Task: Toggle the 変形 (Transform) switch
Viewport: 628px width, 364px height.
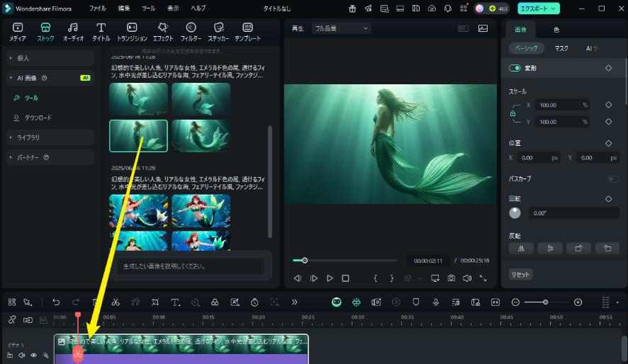Action: 515,68
